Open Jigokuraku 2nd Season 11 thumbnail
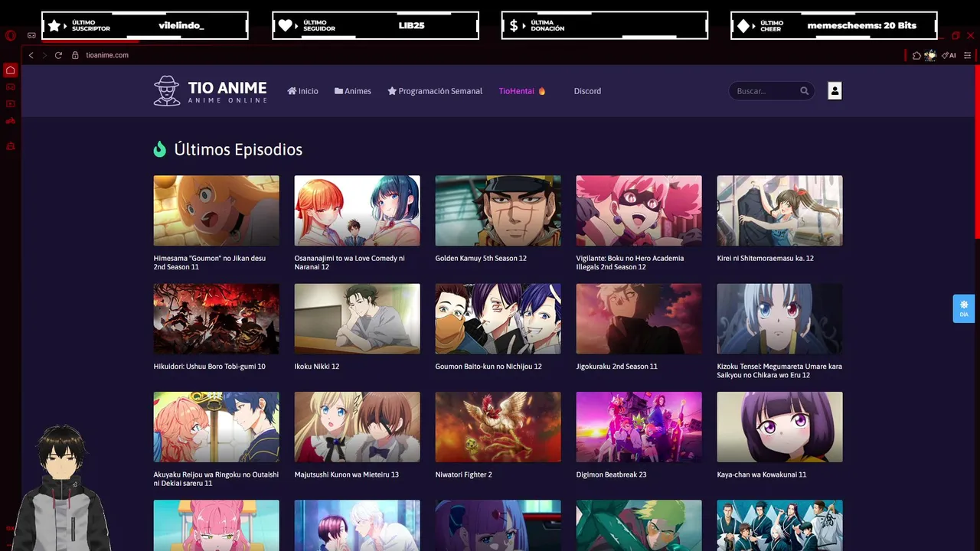 pyautogui.click(x=639, y=319)
